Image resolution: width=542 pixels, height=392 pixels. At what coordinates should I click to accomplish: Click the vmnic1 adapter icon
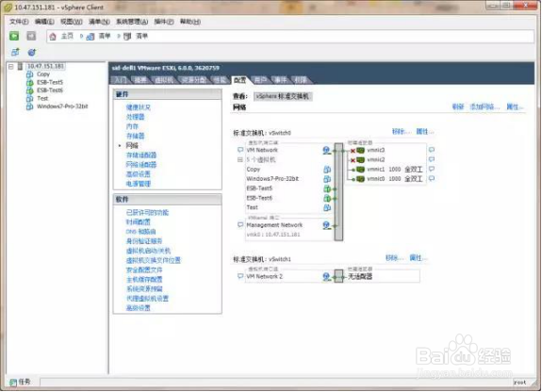click(360, 170)
